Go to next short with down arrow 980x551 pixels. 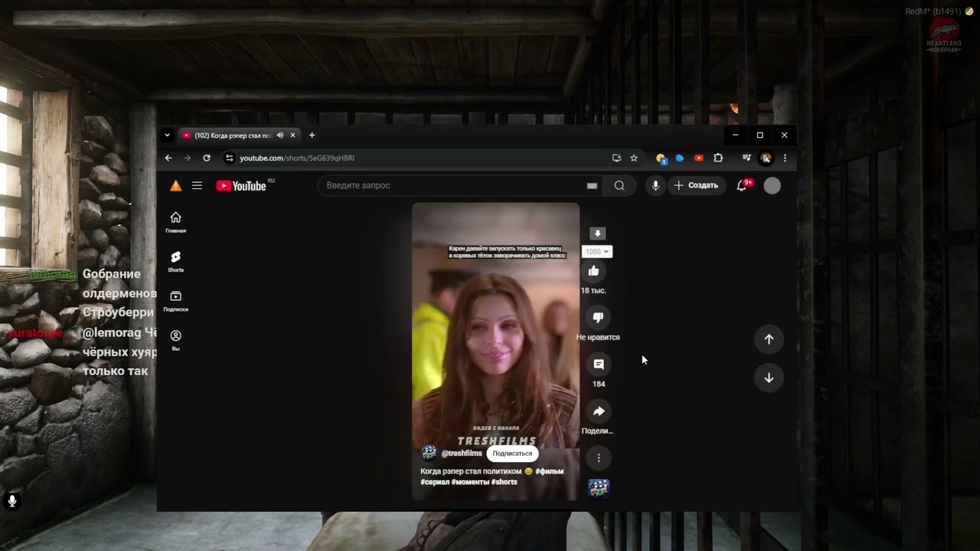click(x=769, y=378)
